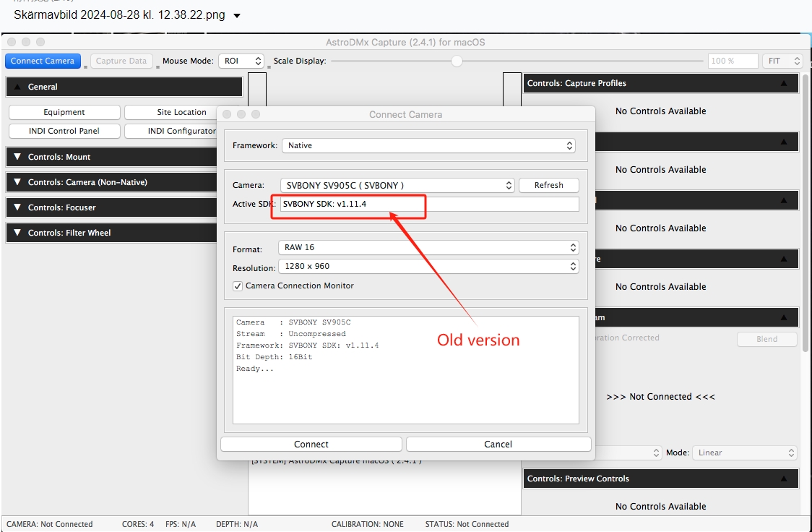Image resolution: width=812 pixels, height=532 pixels.
Task: Expand the Controls: Focuser section
Action: coord(17,207)
